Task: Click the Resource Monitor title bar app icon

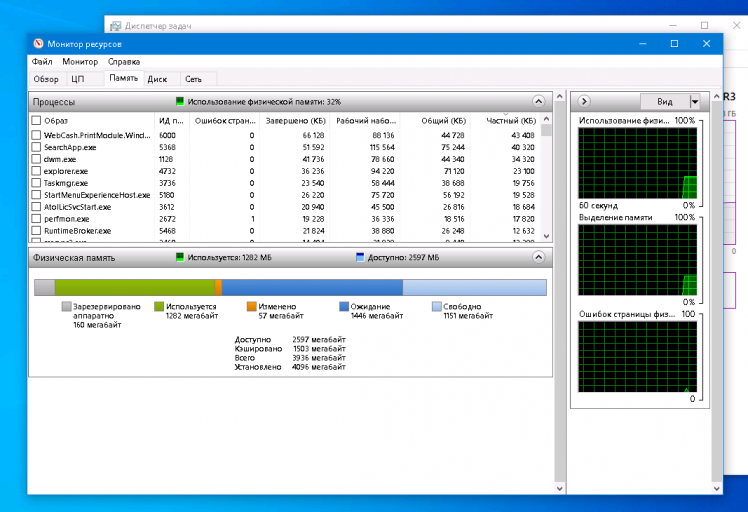Action: 38,44
